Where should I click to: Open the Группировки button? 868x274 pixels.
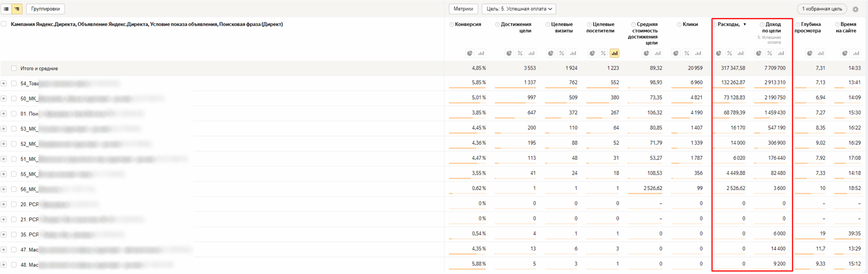click(45, 9)
